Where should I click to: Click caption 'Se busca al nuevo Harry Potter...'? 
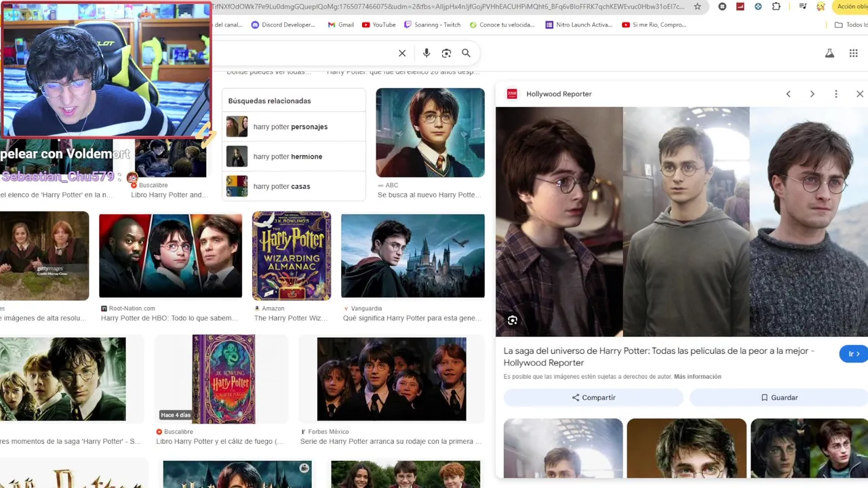coord(428,195)
